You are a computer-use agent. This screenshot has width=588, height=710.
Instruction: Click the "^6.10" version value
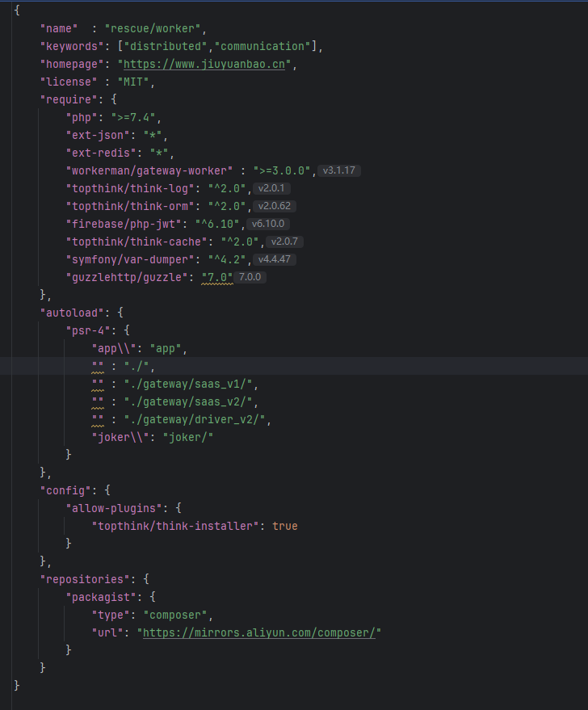coord(217,224)
